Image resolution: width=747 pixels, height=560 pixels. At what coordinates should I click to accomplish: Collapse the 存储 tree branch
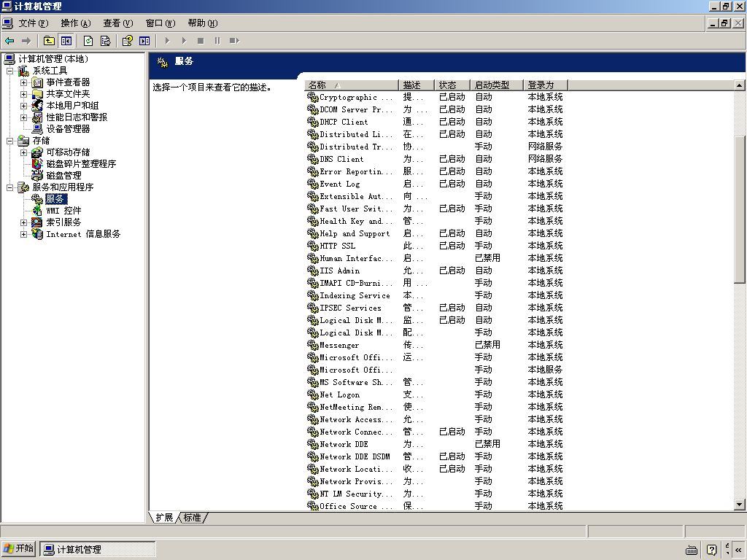[9, 141]
